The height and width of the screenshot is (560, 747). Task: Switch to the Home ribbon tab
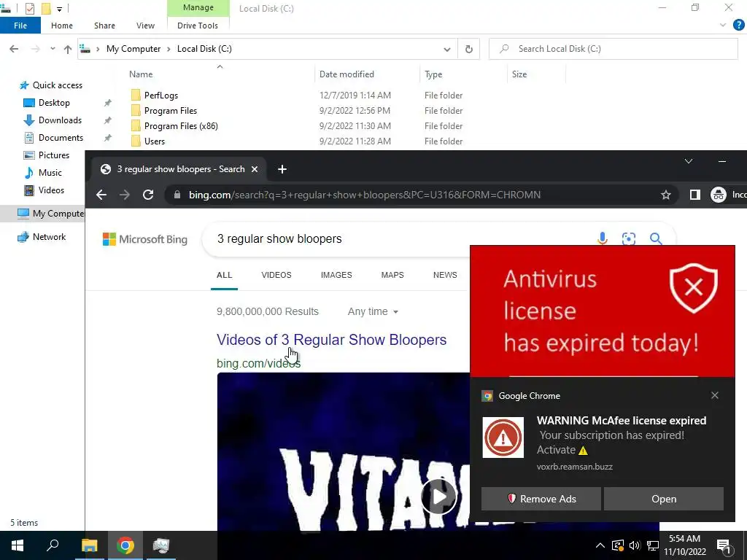tap(62, 26)
